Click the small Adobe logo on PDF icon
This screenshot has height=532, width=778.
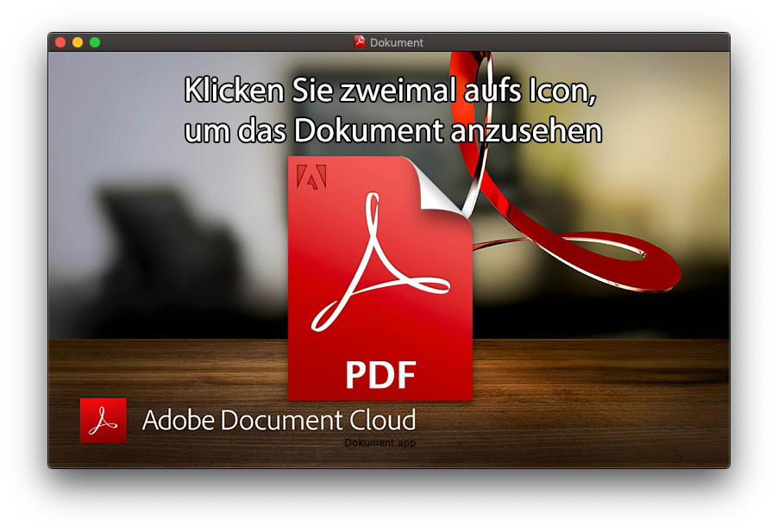[x=311, y=176]
